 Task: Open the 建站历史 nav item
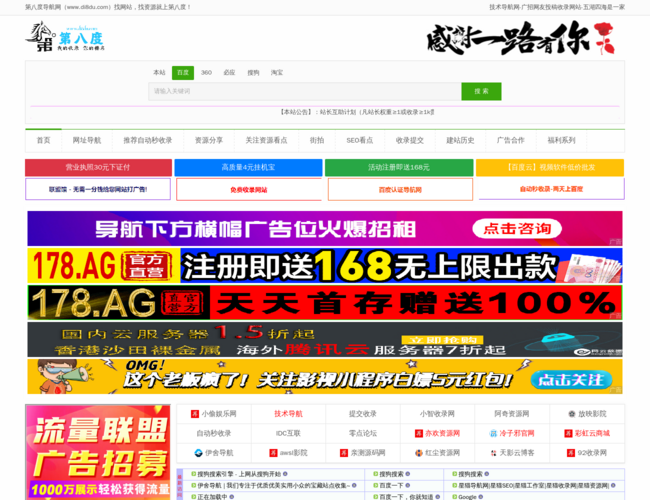pyautogui.click(x=460, y=141)
